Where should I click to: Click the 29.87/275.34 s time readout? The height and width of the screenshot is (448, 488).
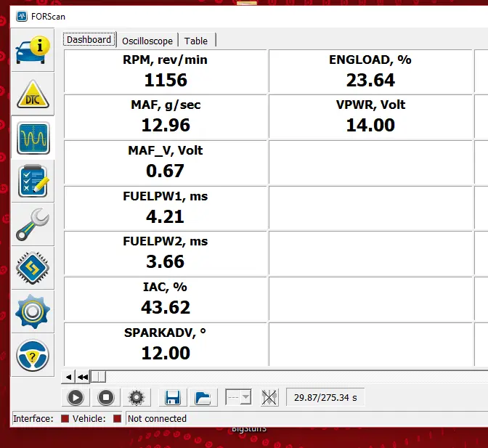[x=325, y=397]
